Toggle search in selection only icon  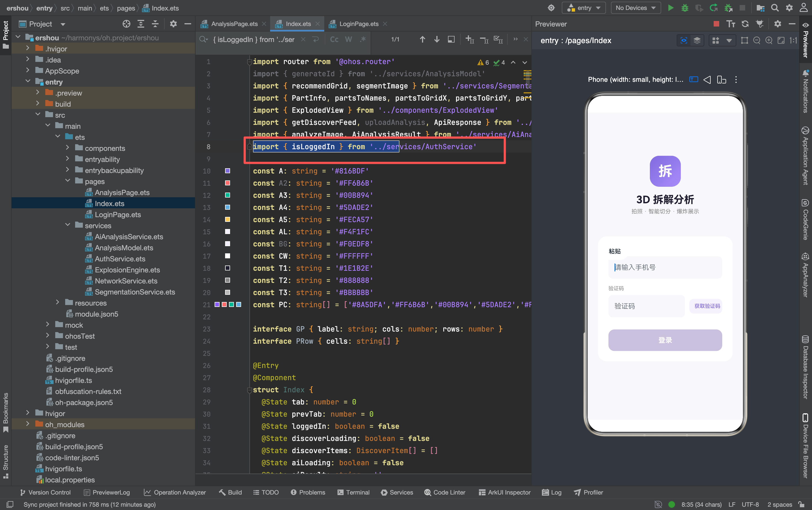click(x=451, y=40)
